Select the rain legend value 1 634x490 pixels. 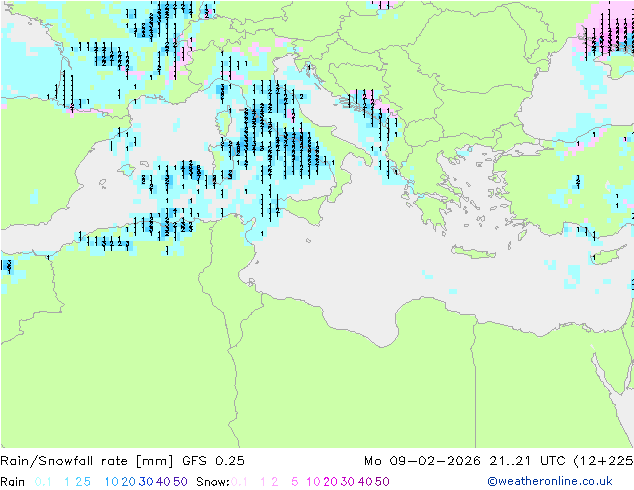pyautogui.click(x=67, y=482)
